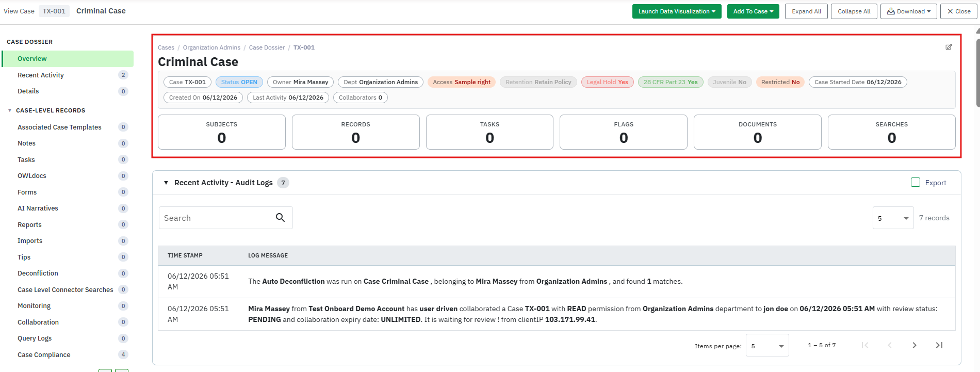980x372 pixels.
Task: Click the DOCUMENTS count card
Action: point(758,132)
